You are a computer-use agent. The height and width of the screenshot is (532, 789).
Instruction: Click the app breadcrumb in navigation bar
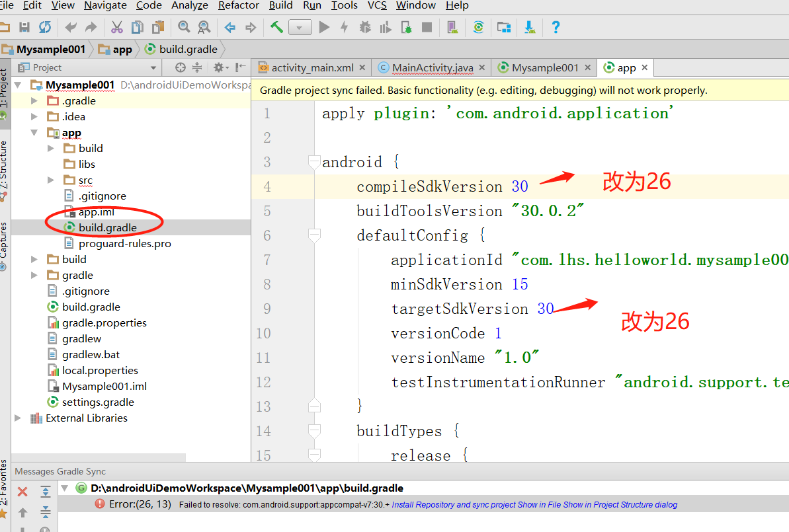115,50
